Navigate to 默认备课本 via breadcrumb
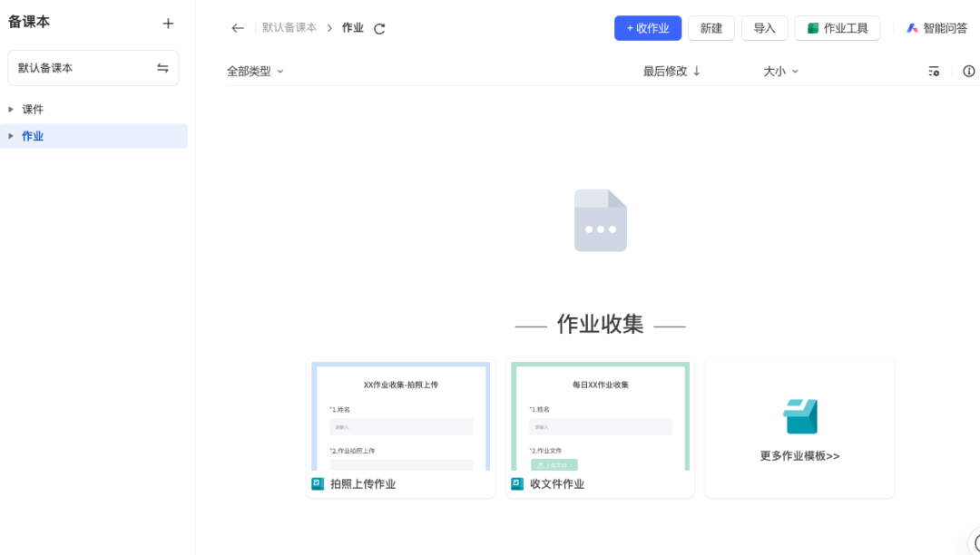This screenshot has height=555, width=980. [x=289, y=27]
